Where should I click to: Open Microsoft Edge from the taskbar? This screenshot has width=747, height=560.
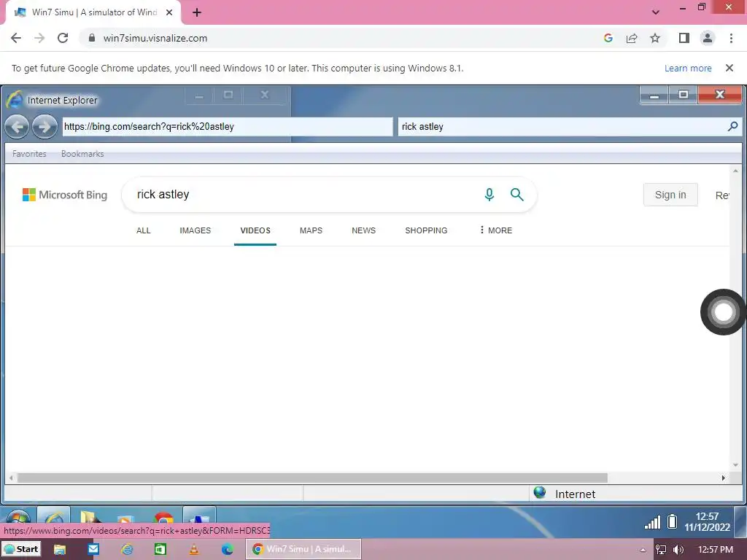click(x=228, y=550)
